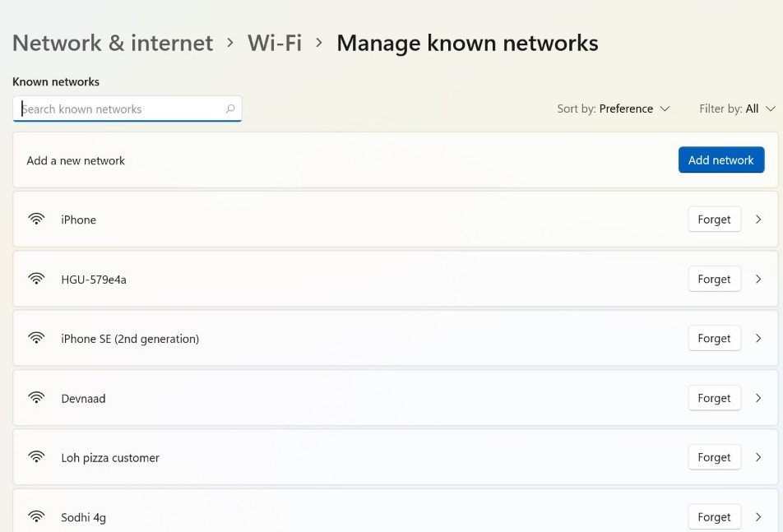Navigate to the Wi-Fi breadcrumb
Image resolution: width=783 pixels, height=532 pixels.
point(275,43)
